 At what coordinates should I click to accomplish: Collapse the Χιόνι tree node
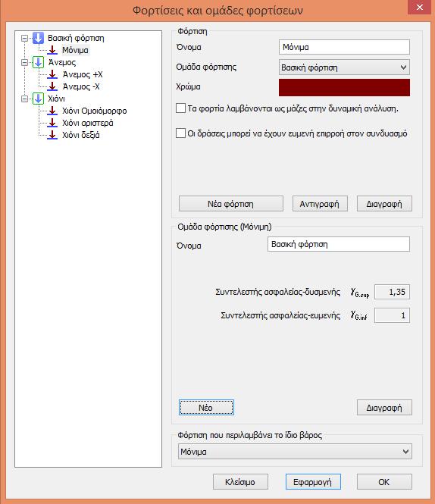coord(24,99)
